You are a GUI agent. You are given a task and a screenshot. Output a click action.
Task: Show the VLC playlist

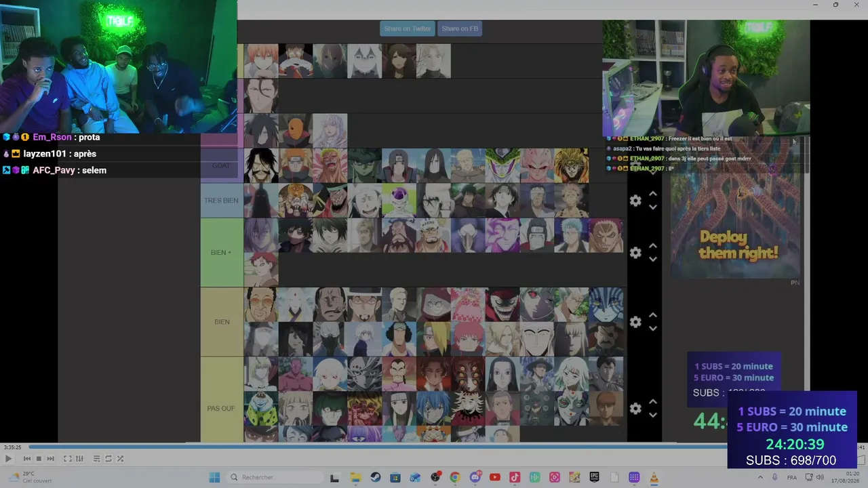[x=96, y=459]
